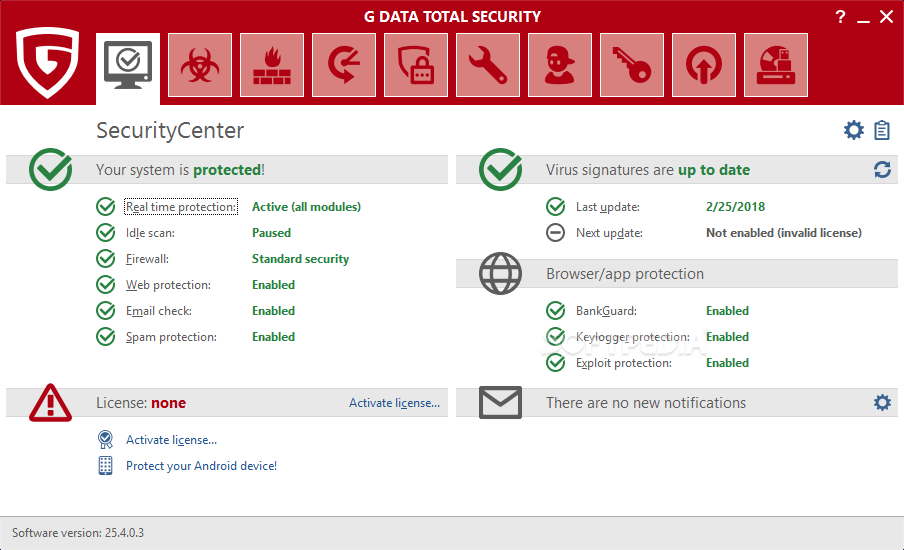Open the Backup arrow icon tab
The height and width of the screenshot is (550, 904).
click(344, 65)
